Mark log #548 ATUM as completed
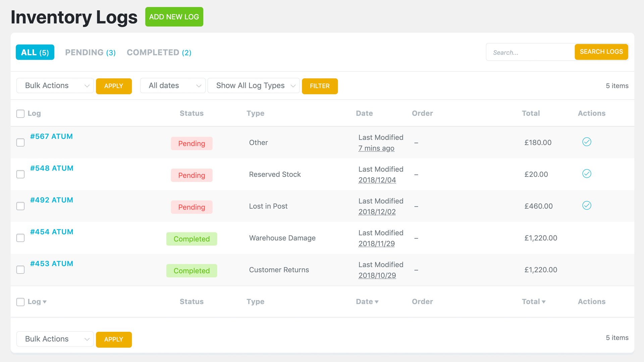644x362 pixels. point(587,174)
